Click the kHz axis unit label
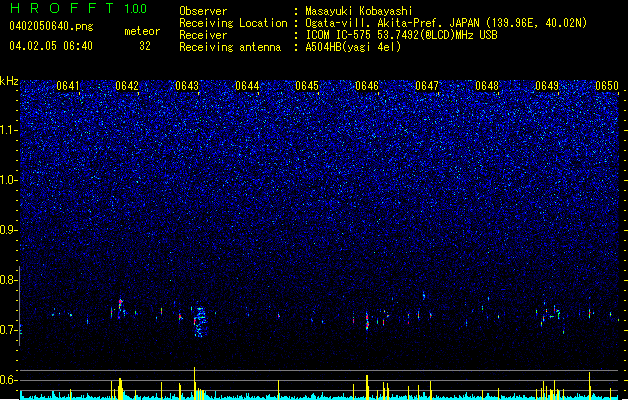Viewport: 629px width, 400px height. [x=9, y=81]
